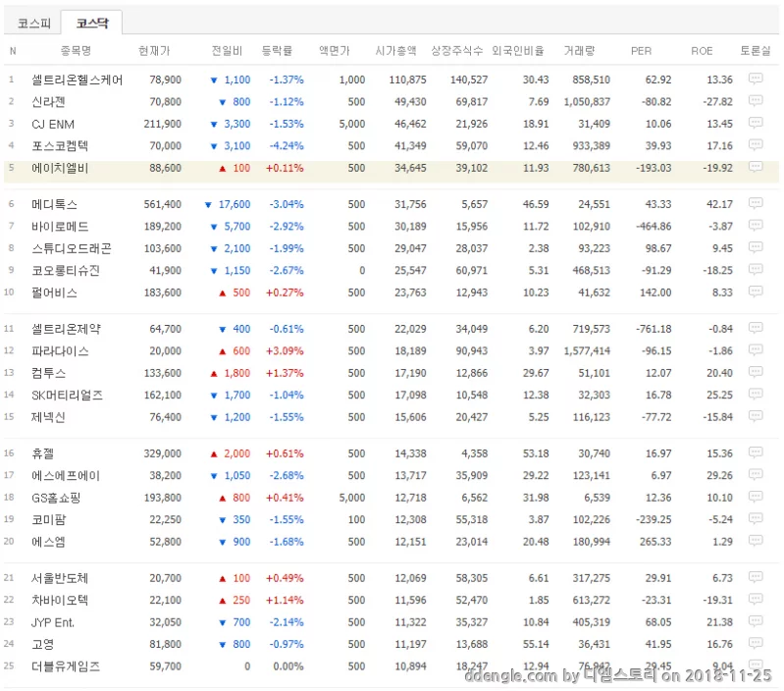Open discussion icon for 포스코켐텍 row

coord(756,144)
